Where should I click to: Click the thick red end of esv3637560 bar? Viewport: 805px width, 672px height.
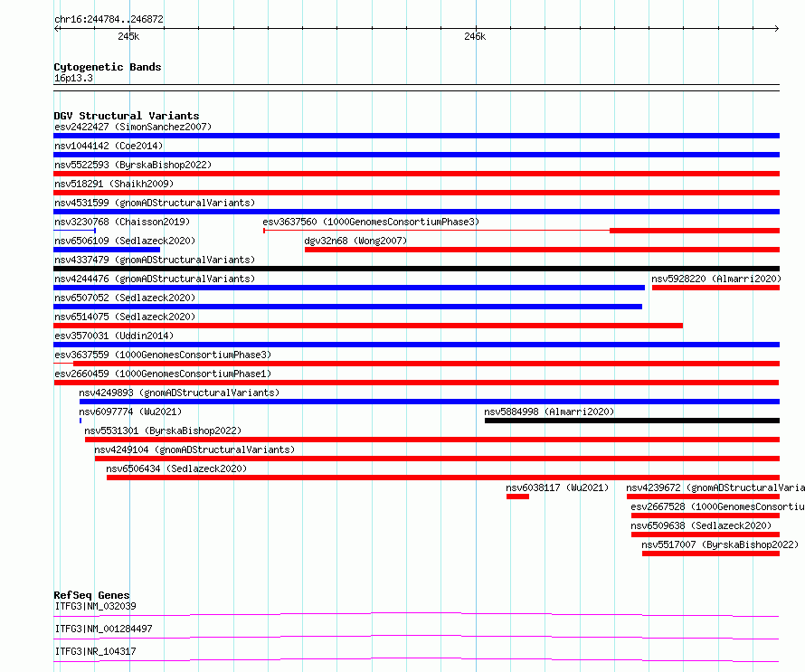695,231
